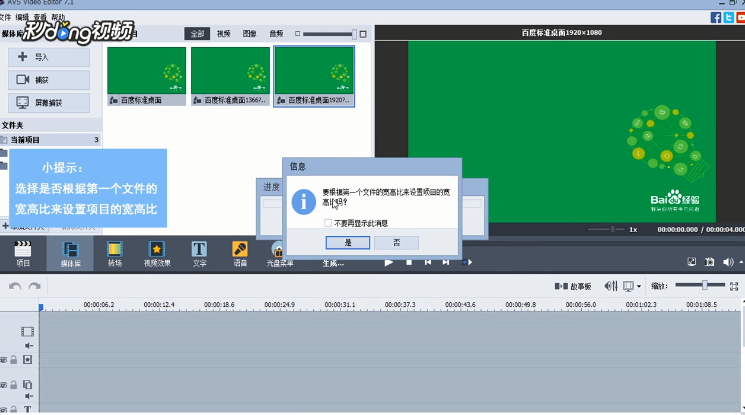Play the preview video
The height and width of the screenshot is (415, 745).
point(389,262)
